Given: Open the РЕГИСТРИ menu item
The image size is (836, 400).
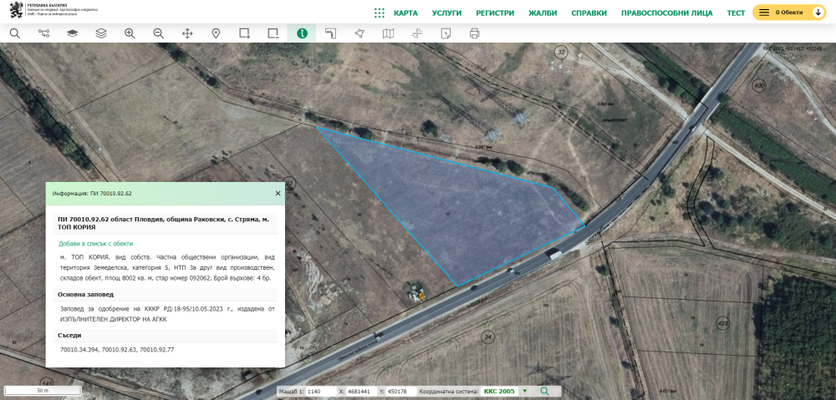Looking at the screenshot, I should coord(495,13).
